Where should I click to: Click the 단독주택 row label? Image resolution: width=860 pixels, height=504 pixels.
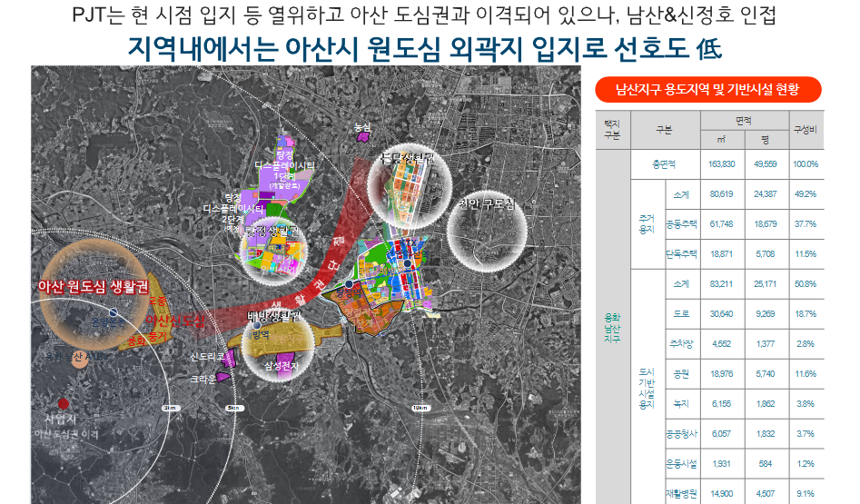coord(682,254)
